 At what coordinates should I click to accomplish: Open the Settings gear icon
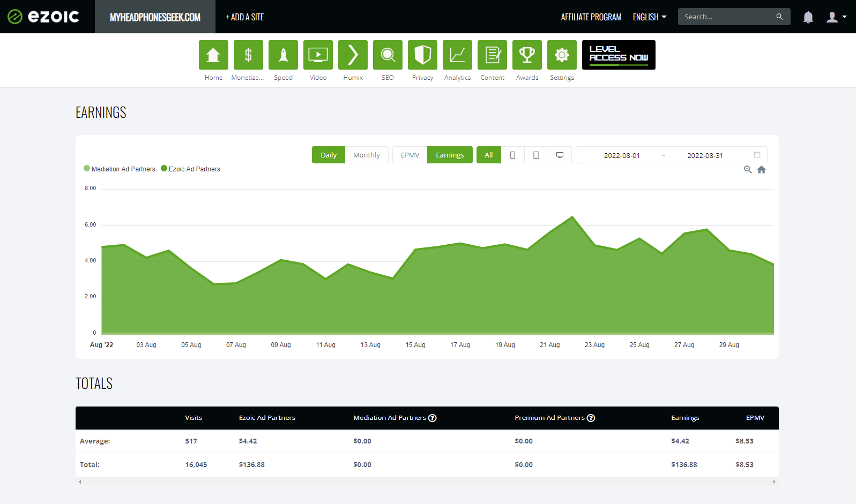[562, 55]
